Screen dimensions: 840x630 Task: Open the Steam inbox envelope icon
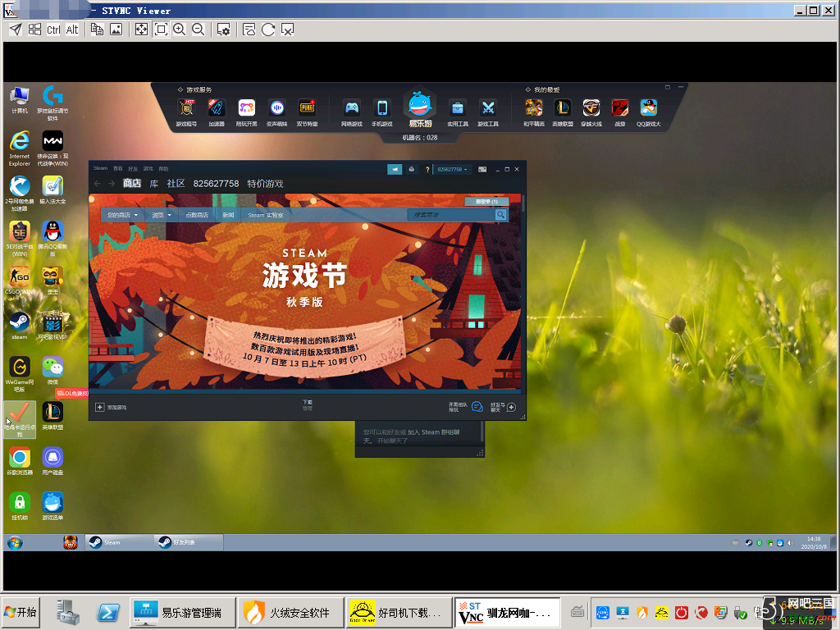click(x=412, y=169)
